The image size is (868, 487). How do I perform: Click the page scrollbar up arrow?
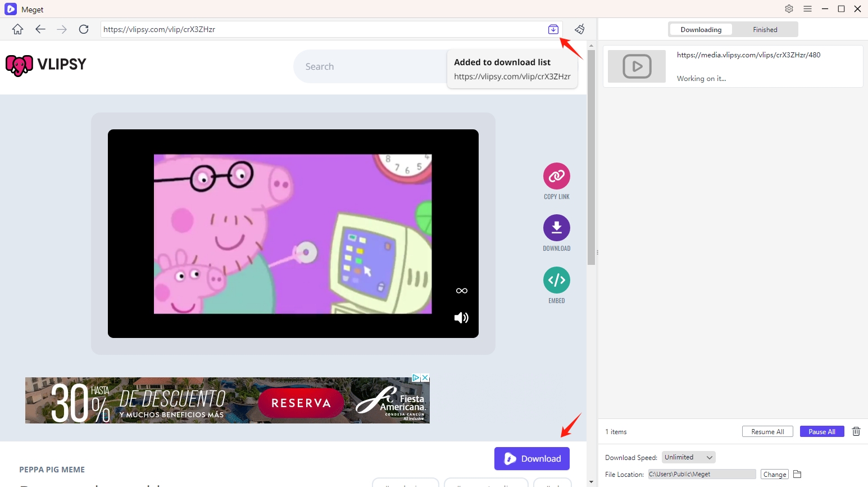591,45
